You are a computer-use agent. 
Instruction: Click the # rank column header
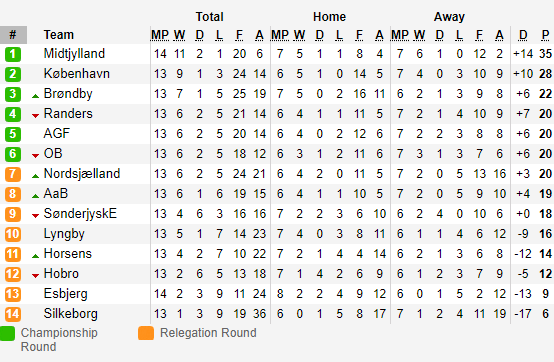click(x=13, y=35)
